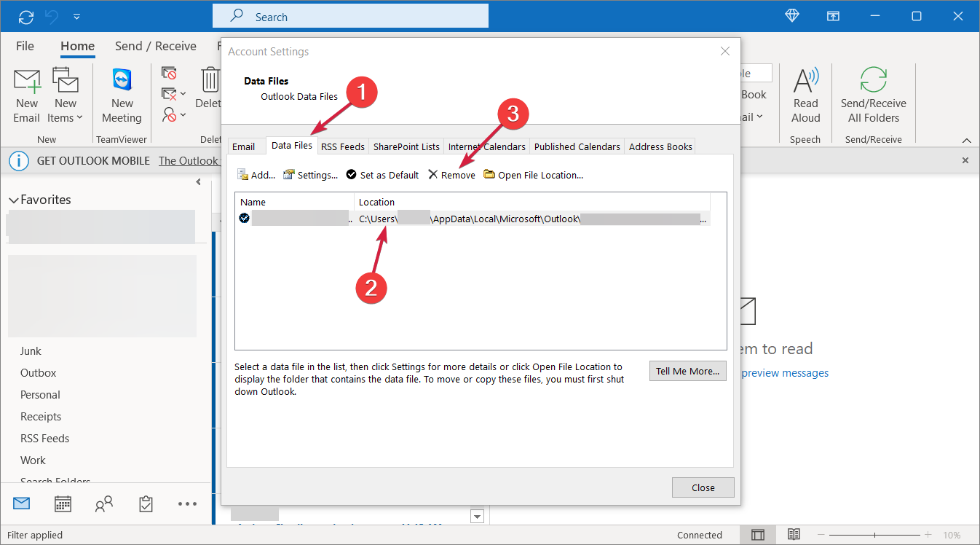Image resolution: width=980 pixels, height=545 pixels.
Task: Switch to the Home ribbon tab
Action: coord(78,46)
